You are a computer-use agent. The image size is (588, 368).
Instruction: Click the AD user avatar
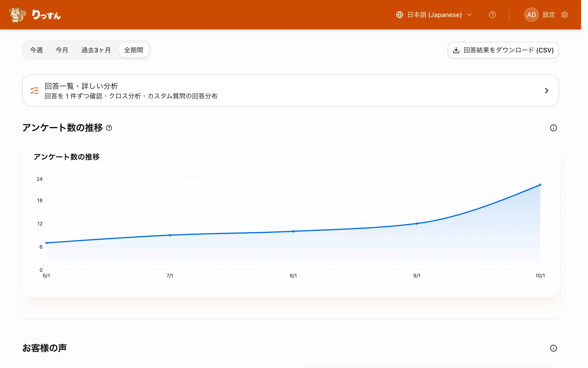[x=531, y=15]
